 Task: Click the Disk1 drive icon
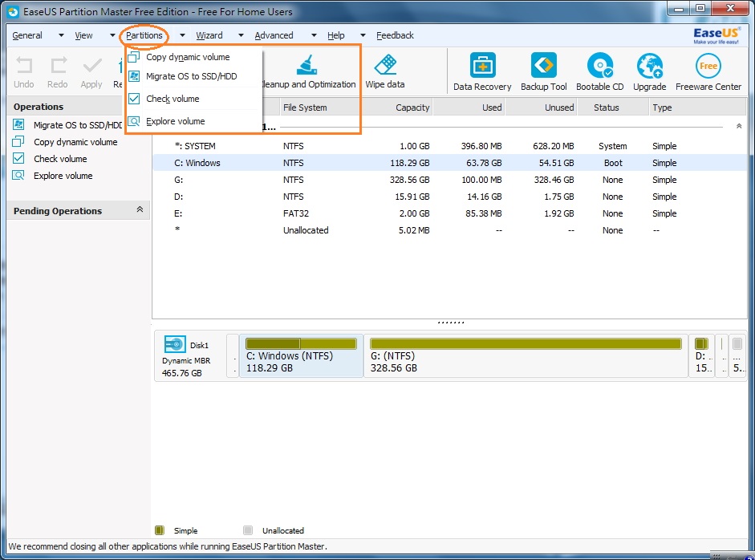[175, 344]
